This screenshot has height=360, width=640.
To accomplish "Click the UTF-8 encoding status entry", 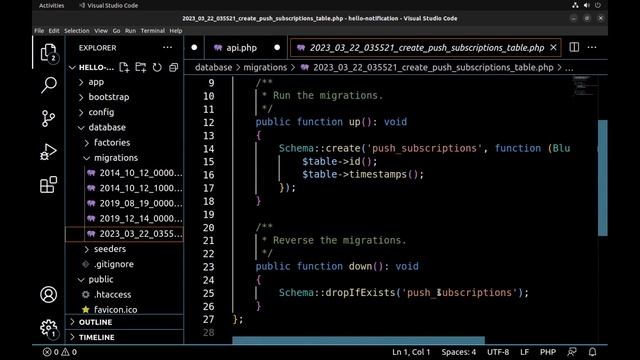I will (x=498, y=352).
